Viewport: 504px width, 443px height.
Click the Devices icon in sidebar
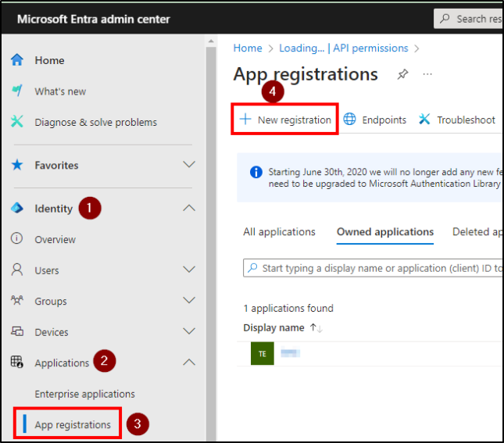(17, 331)
